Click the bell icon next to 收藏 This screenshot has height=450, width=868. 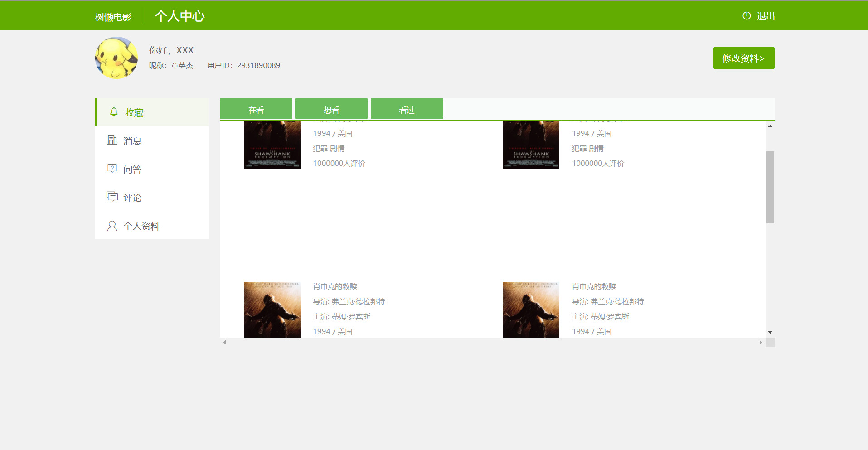114,112
